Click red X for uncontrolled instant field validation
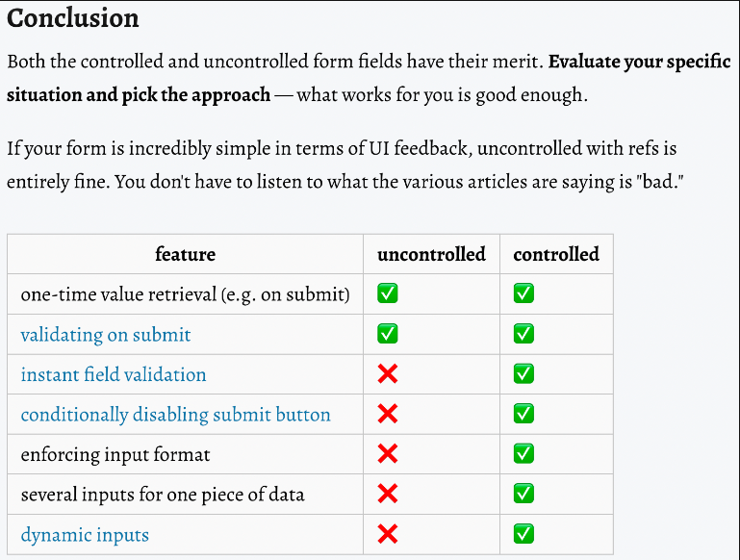 [x=388, y=374]
